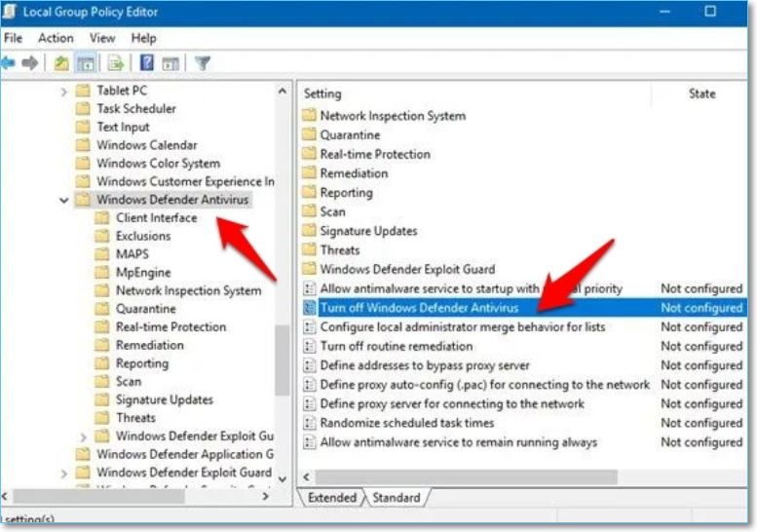
Task: Expand the Windows Defender Exploit Guard tree node
Action: point(63,474)
